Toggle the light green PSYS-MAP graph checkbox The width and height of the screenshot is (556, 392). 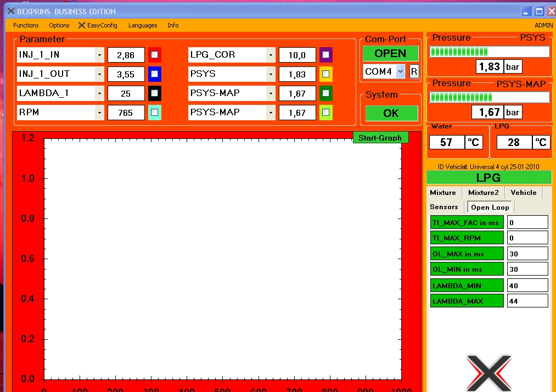point(325,113)
